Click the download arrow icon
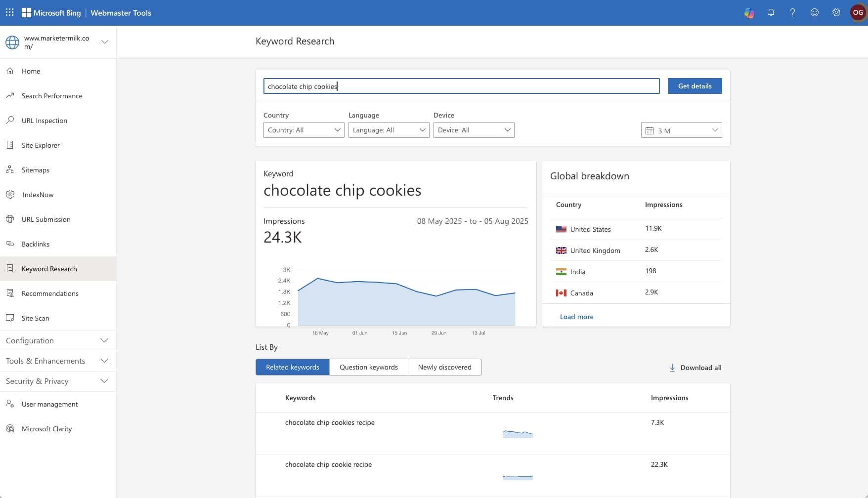The width and height of the screenshot is (868, 498). click(672, 368)
